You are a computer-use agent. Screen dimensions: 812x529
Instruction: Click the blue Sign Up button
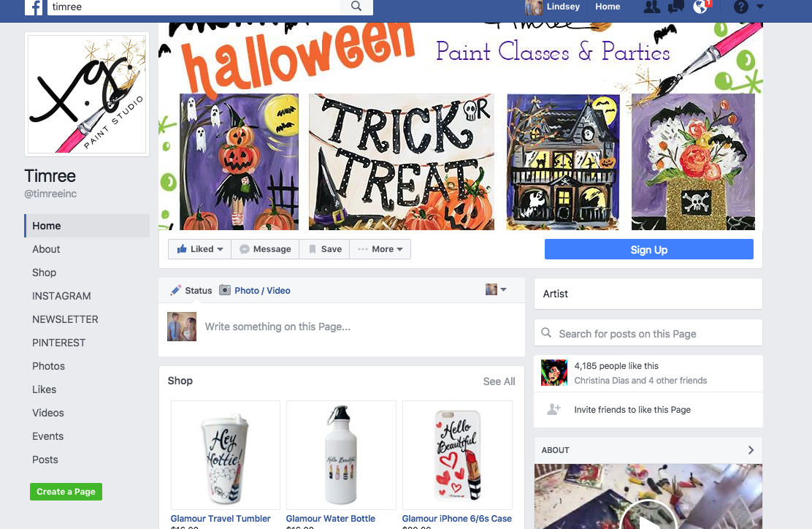[649, 249]
